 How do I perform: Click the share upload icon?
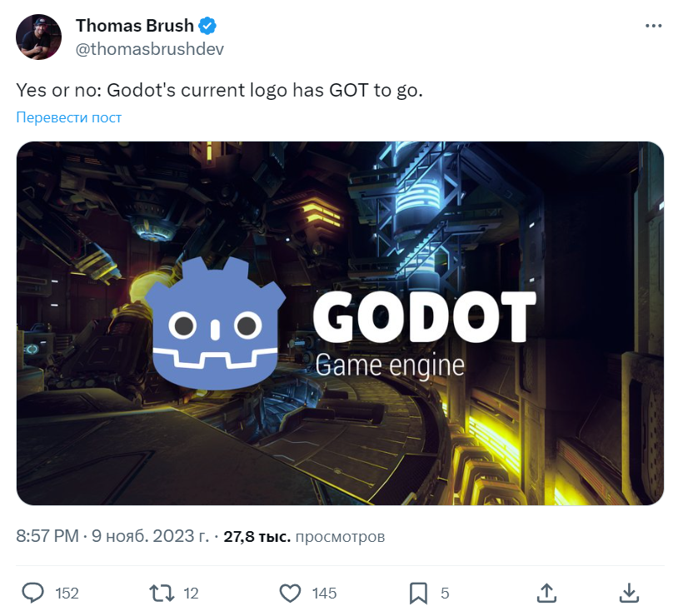click(x=546, y=594)
